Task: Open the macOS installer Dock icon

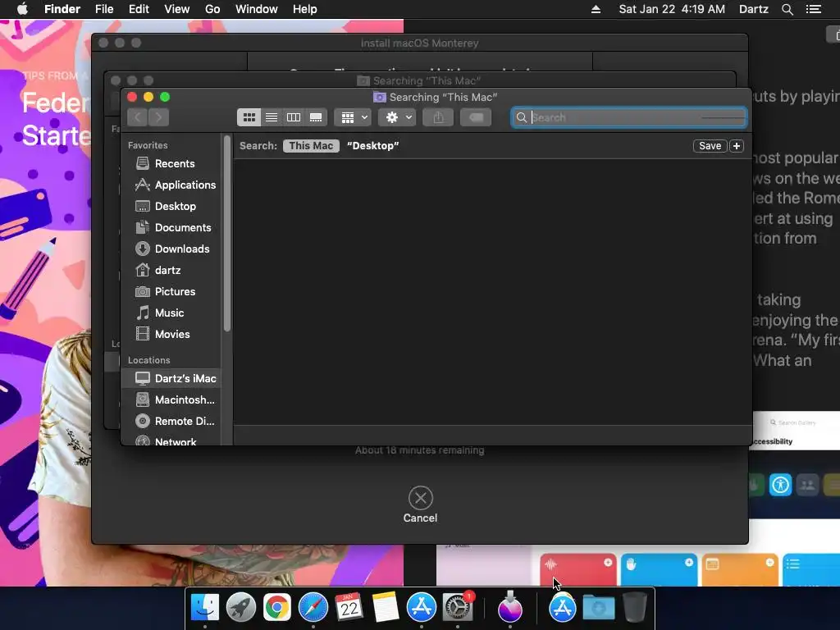Action: pyautogui.click(x=509, y=607)
